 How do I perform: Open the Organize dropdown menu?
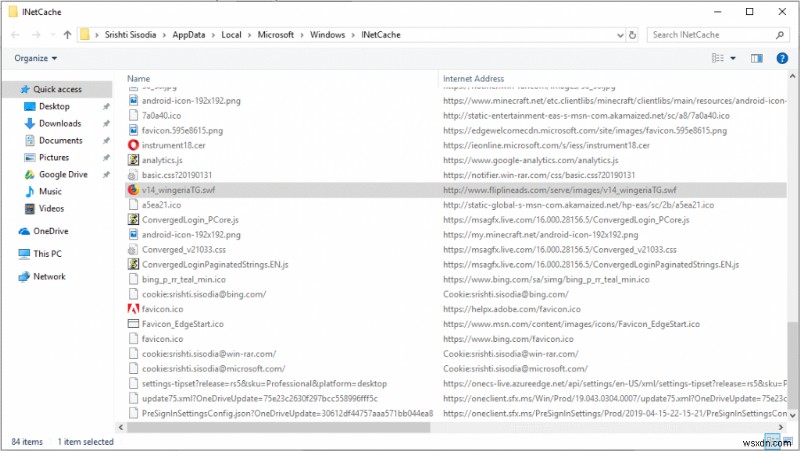pos(35,58)
